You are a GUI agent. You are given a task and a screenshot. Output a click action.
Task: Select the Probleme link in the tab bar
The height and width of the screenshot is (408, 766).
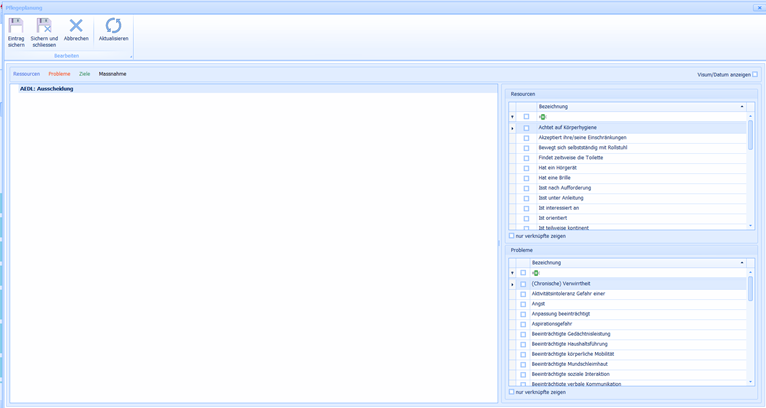(59, 74)
